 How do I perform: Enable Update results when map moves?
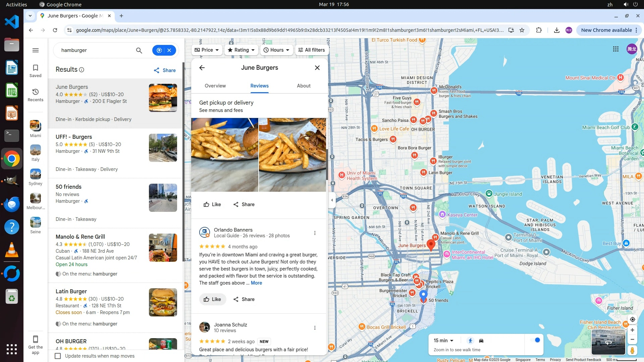(x=58, y=356)
